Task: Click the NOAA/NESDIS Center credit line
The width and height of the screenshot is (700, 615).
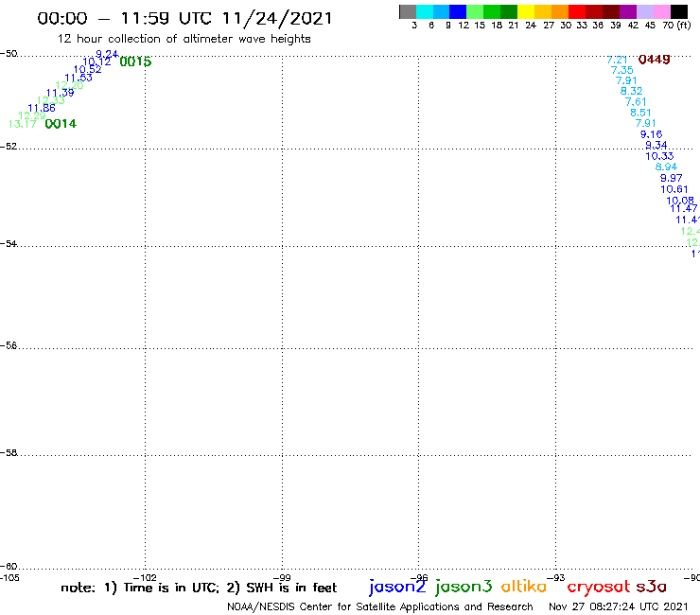Action: [x=380, y=607]
